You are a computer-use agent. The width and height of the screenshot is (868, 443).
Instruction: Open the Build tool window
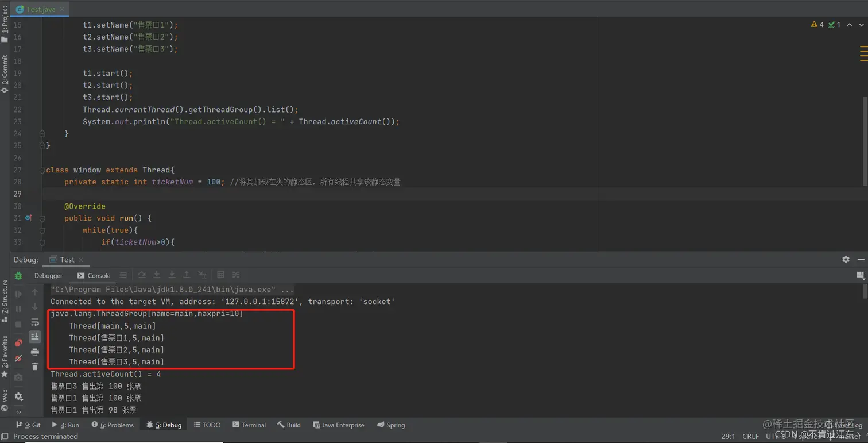[289, 425]
